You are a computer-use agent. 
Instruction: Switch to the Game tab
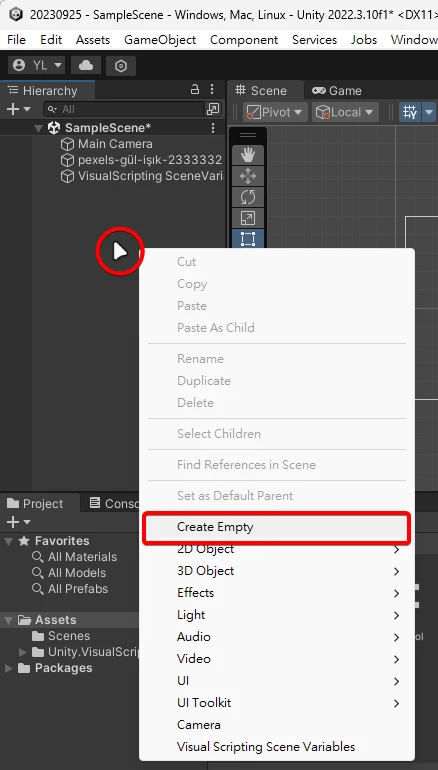pos(337,91)
